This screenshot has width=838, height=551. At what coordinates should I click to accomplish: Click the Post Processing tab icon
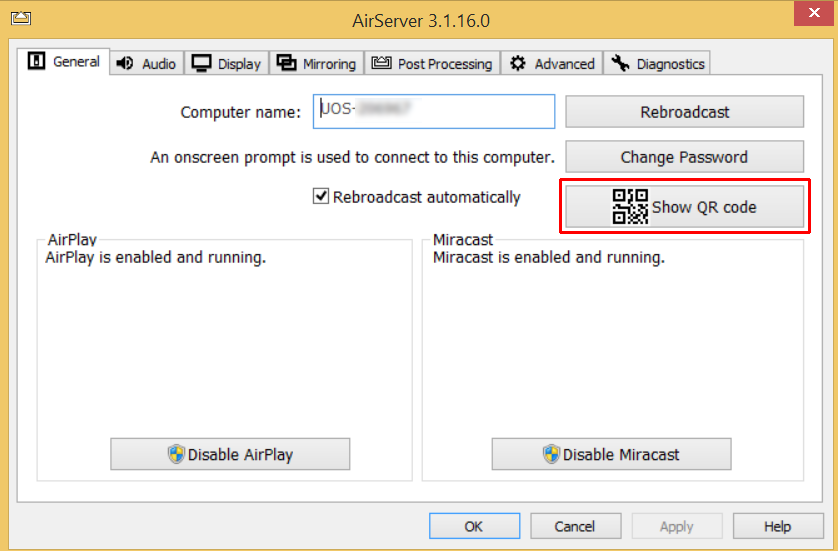[x=381, y=63]
